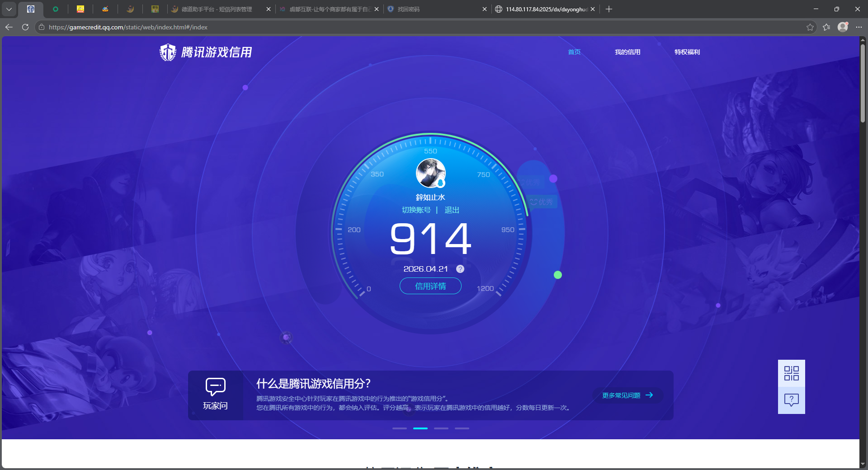
Task: Refresh the page with the reload icon
Action: pos(25,27)
